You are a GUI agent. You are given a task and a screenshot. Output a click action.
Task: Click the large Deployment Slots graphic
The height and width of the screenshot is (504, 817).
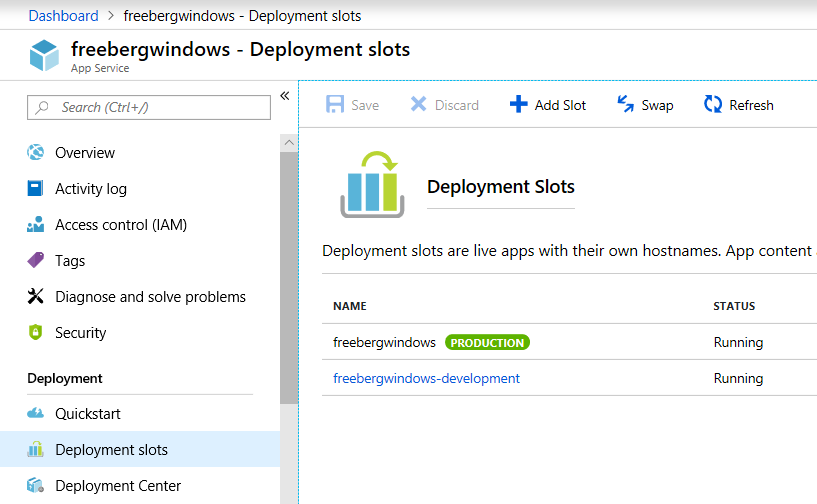pyautogui.click(x=372, y=184)
